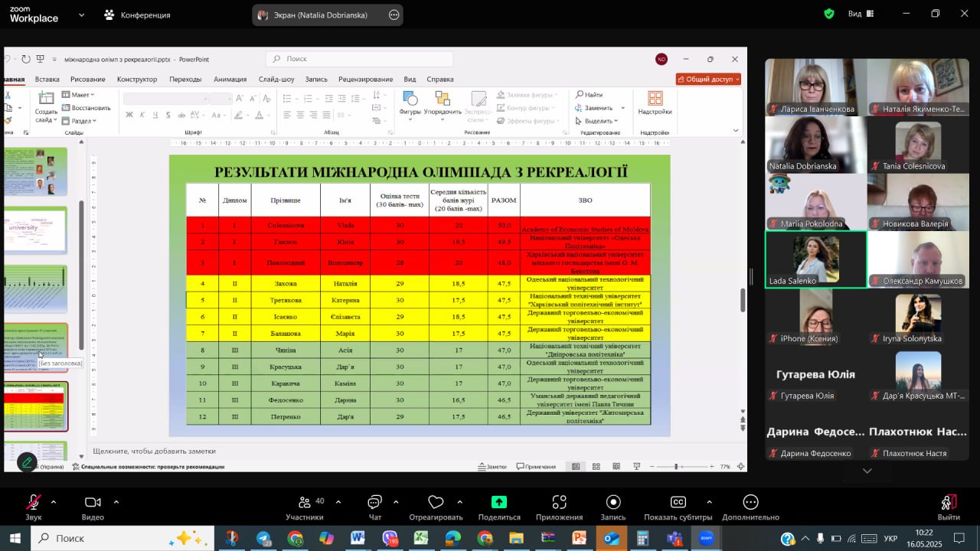
Task: Click the PowerPoint search field
Action: (360, 59)
